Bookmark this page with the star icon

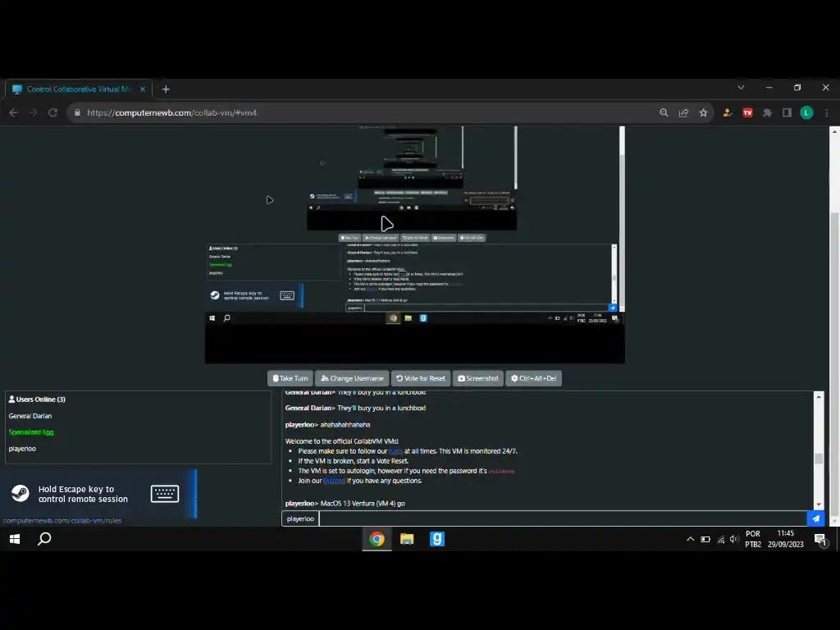703,112
